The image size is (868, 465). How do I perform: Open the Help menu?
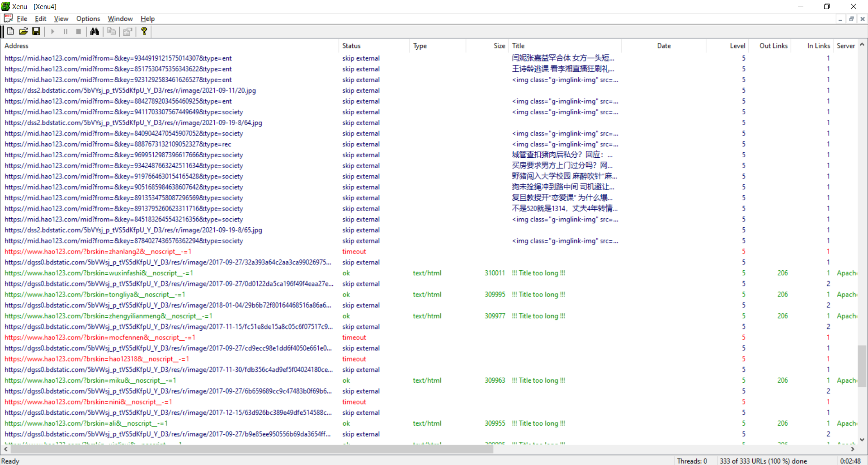click(147, 19)
